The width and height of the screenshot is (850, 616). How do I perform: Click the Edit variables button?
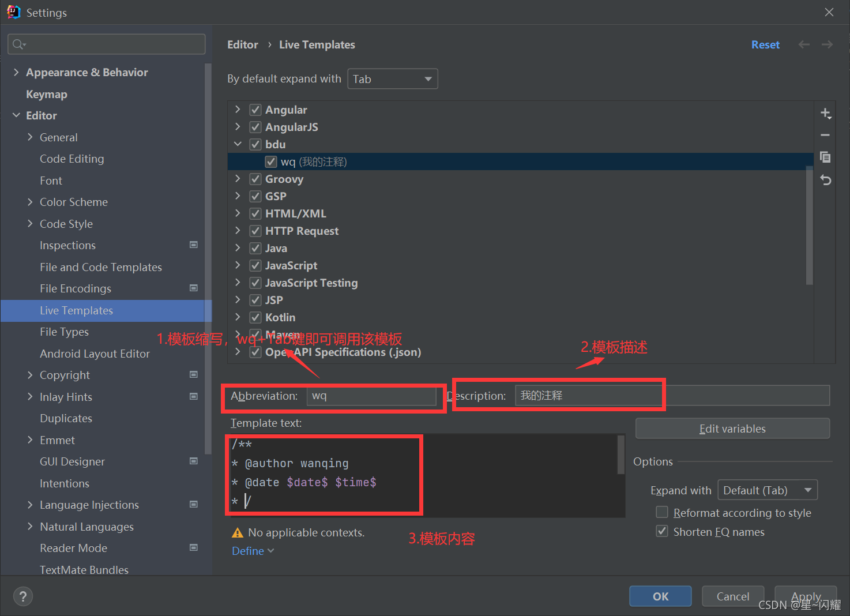click(x=732, y=429)
